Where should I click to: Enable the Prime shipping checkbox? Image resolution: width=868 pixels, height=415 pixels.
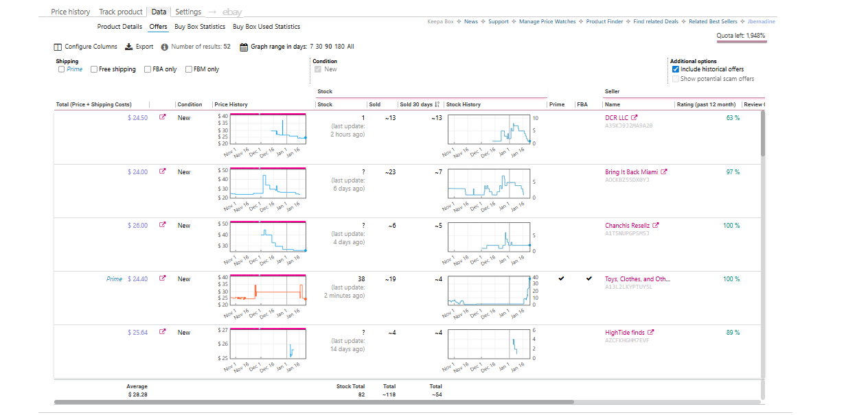point(62,69)
